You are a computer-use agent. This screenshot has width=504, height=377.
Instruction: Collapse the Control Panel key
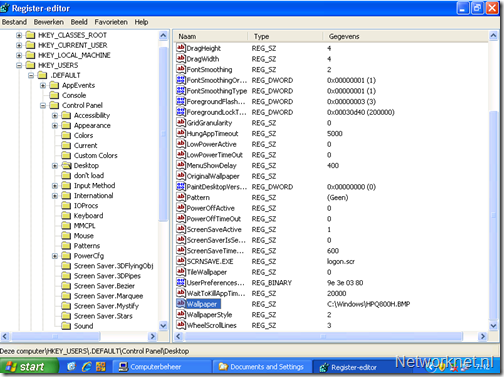(43, 105)
